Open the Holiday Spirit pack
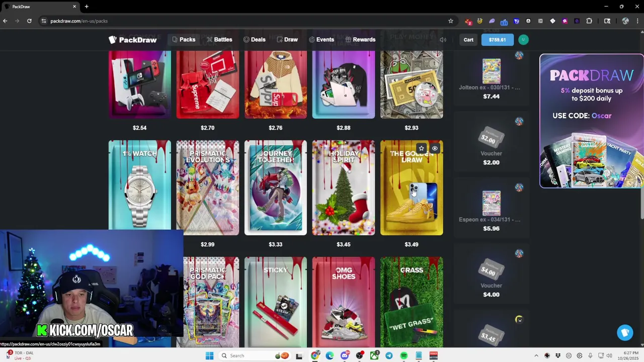644x362 pixels. point(343,188)
